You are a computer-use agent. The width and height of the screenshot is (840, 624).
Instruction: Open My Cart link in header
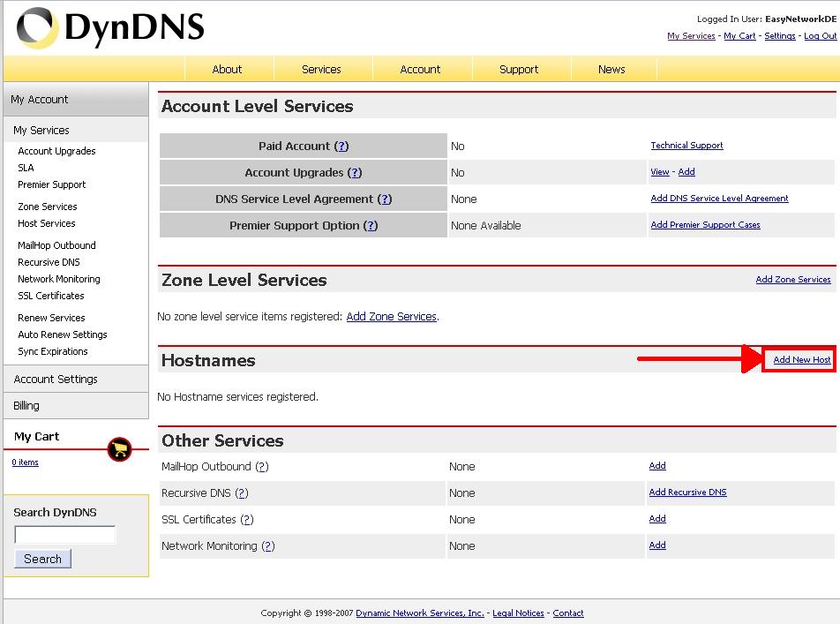(x=739, y=36)
